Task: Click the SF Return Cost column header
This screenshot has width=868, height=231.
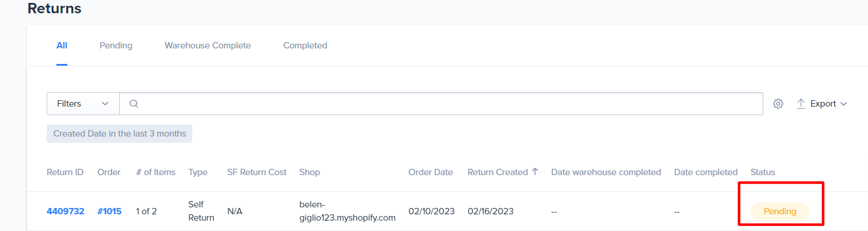Action: point(257,172)
